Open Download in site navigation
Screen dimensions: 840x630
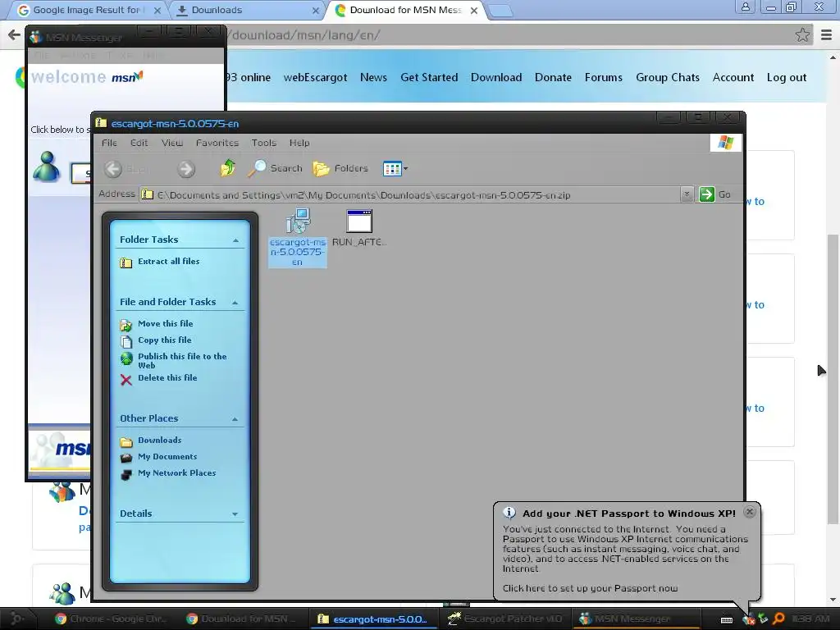coord(496,78)
